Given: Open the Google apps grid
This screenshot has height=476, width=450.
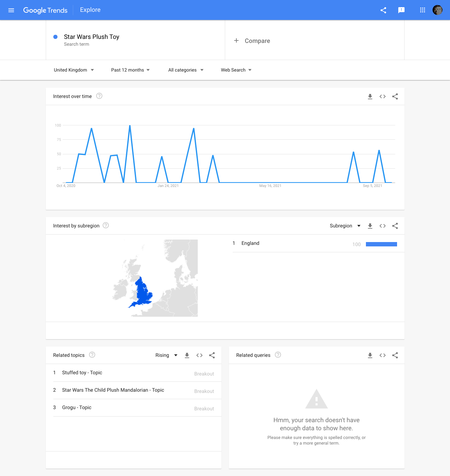Looking at the screenshot, I should [x=423, y=10].
